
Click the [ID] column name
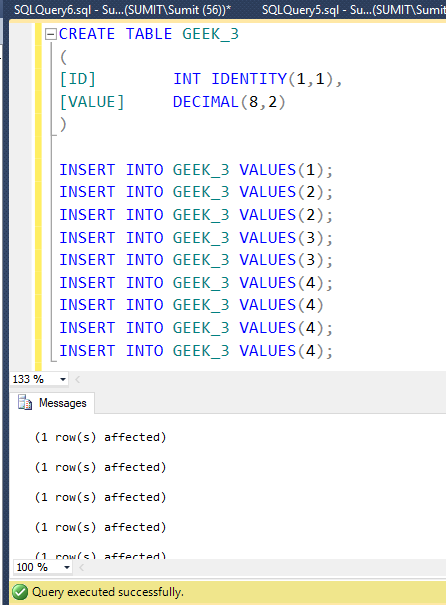[x=78, y=79]
